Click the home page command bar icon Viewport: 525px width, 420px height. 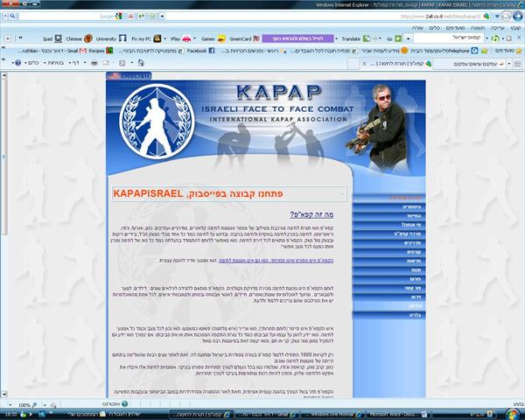coord(141,63)
